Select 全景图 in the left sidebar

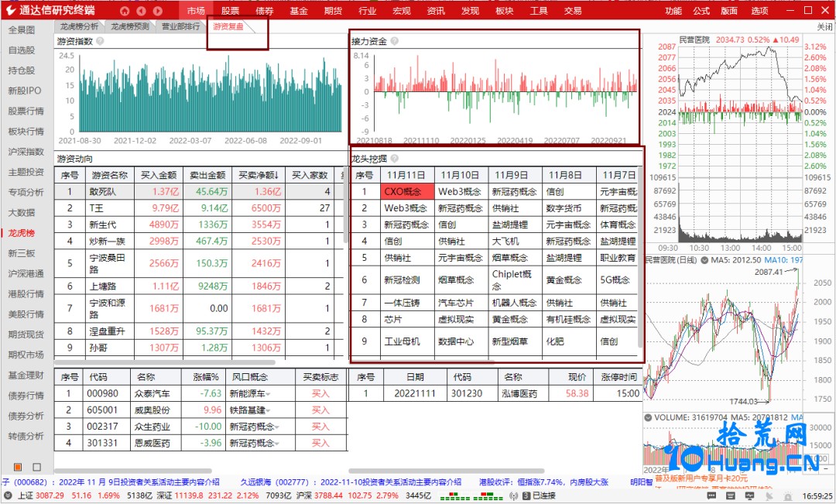(22, 30)
